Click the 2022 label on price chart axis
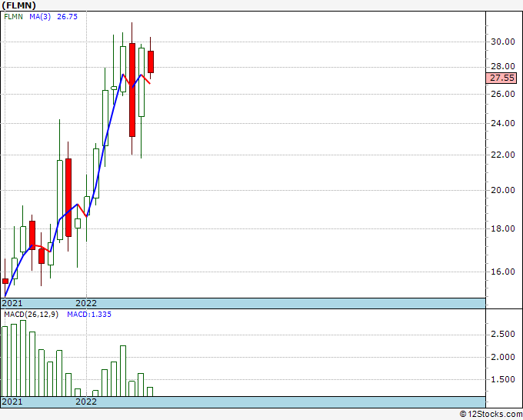 (86, 303)
